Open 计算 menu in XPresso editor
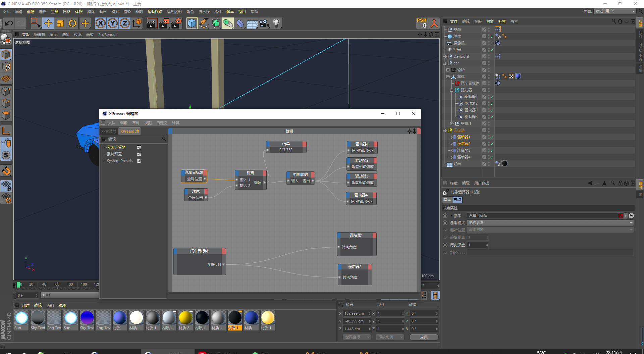Image resolution: width=644 pixels, height=354 pixels. point(175,123)
